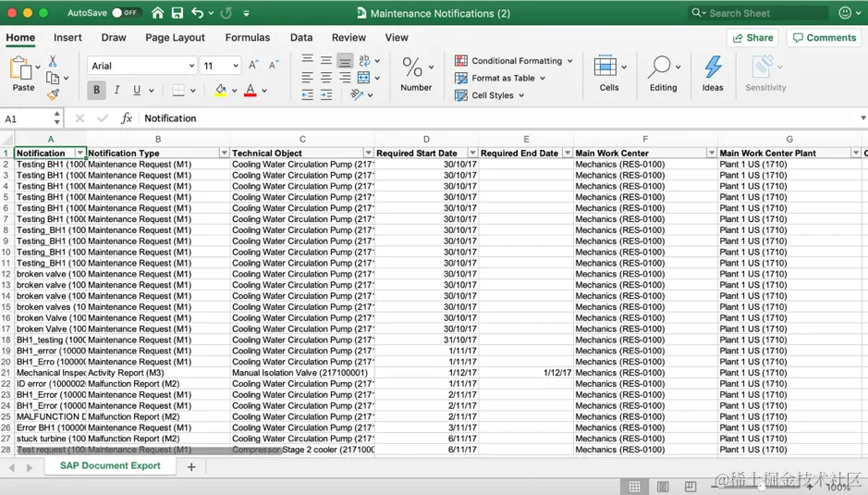
Task: Click the Align Left icon
Action: pyautogui.click(x=307, y=78)
